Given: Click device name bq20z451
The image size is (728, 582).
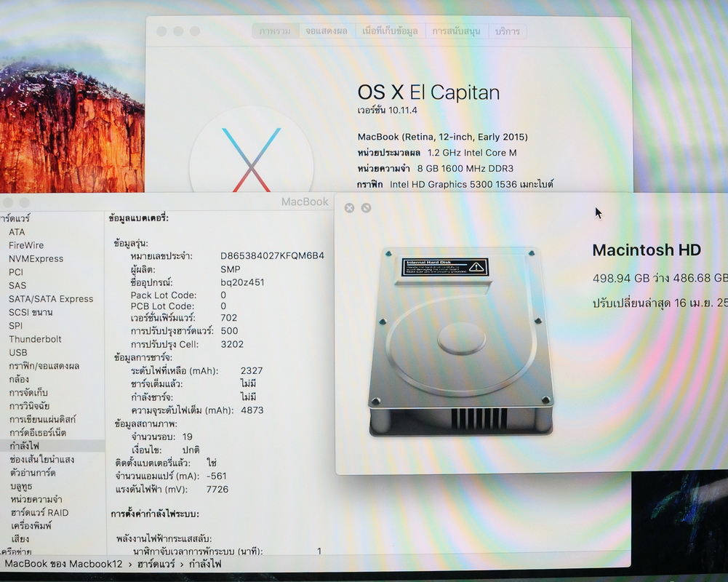Looking at the screenshot, I should [x=242, y=282].
